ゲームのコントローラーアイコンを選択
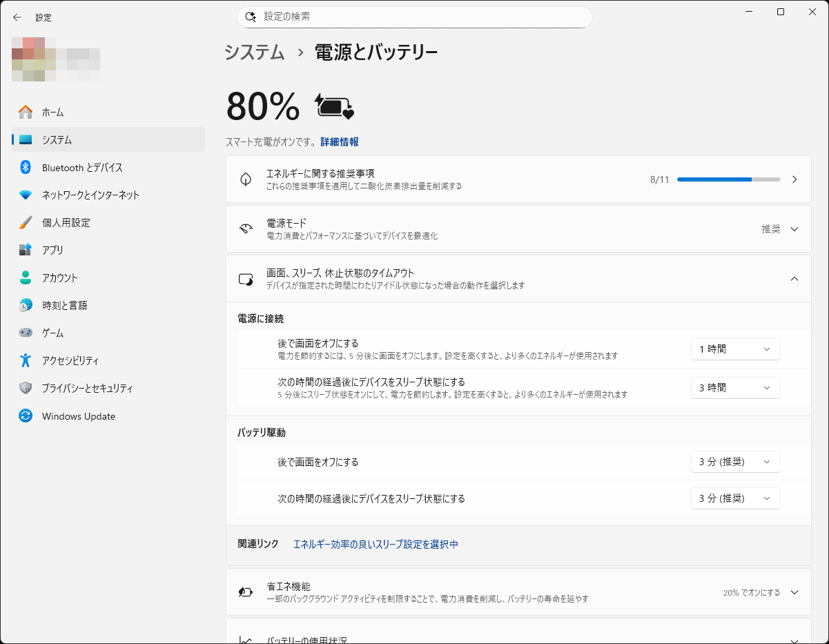Image resolution: width=829 pixels, height=644 pixels. pyautogui.click(x=23, y=333)
